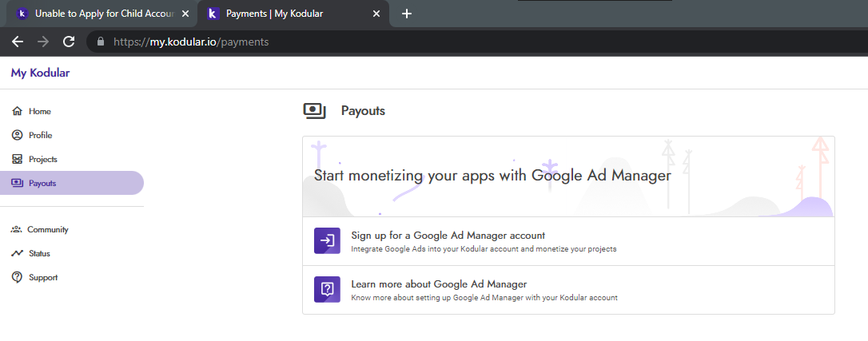The image size is (868, 341).
Task: Click the padlock site info icon
Action: pyautogui.click(x=100, y=42)
